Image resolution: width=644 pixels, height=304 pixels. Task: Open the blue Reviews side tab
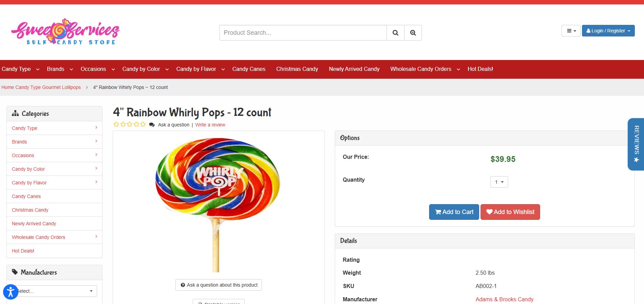636,144
